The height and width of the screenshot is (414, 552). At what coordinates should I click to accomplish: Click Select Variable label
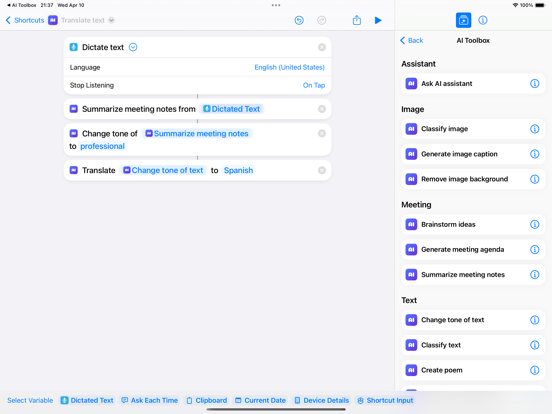[x=30, y=400]
